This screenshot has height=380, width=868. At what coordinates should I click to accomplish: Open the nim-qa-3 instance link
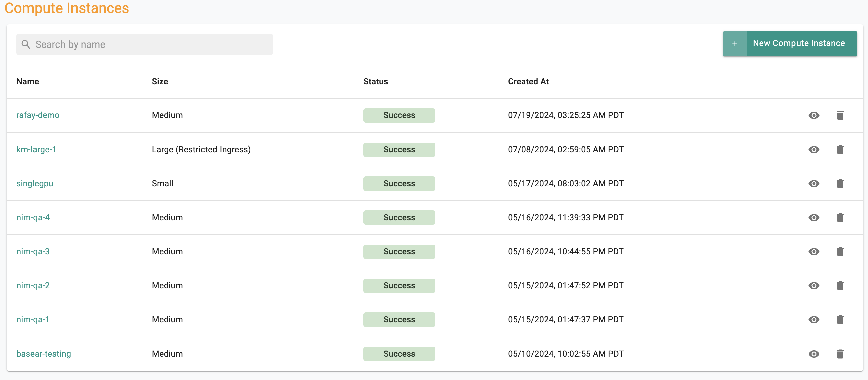tap(33, 251)
